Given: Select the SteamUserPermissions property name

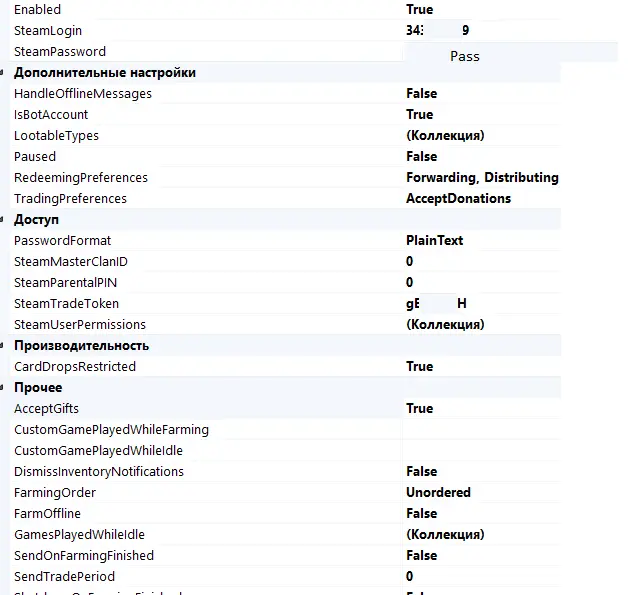Looking at the screenshot, I should [x=80, y=325].
